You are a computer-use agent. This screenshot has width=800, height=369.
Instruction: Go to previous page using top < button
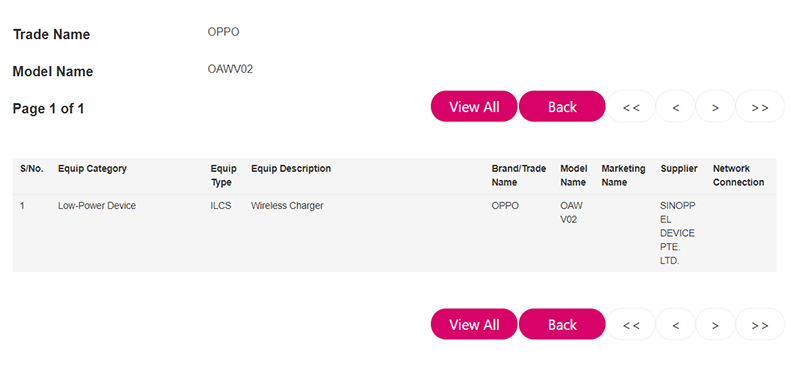point(676,106)
